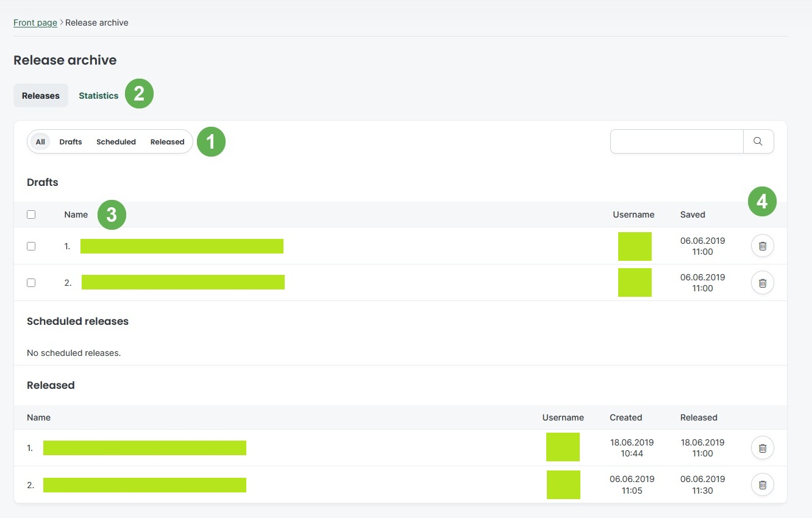Show only Released filter
812x518 pixels.
167,141
